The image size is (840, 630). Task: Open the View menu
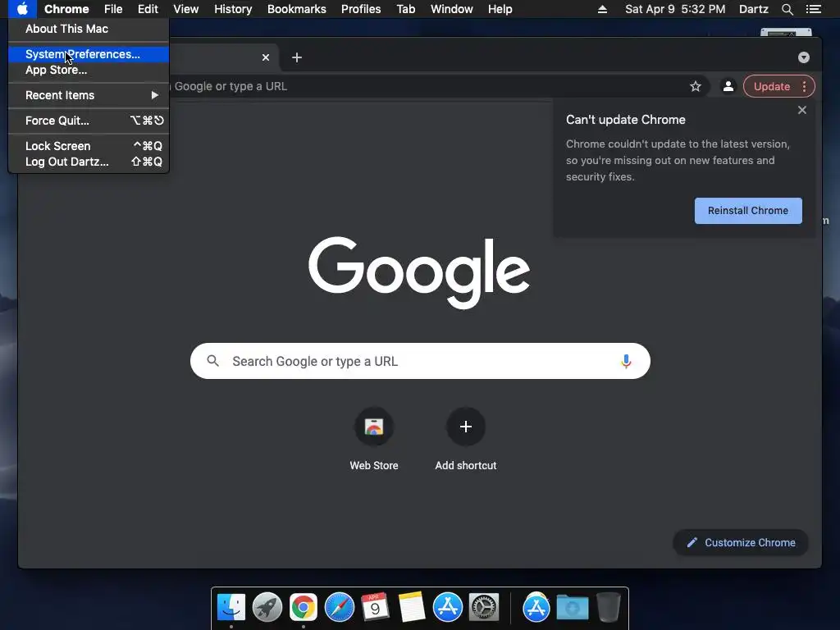pyautogui.click(x=186, y=9)
